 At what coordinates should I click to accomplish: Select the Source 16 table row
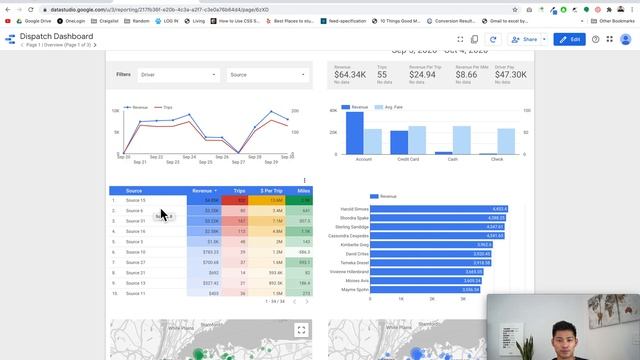[x=211, y=231]
